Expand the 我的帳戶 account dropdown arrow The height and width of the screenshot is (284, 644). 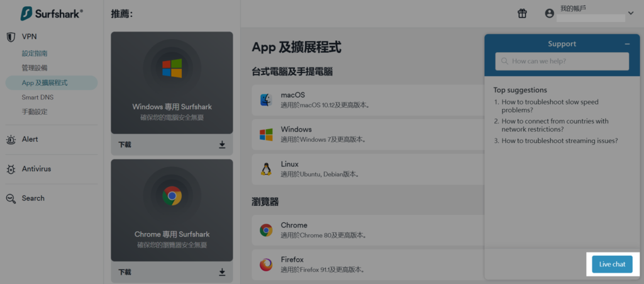(631, 13)
